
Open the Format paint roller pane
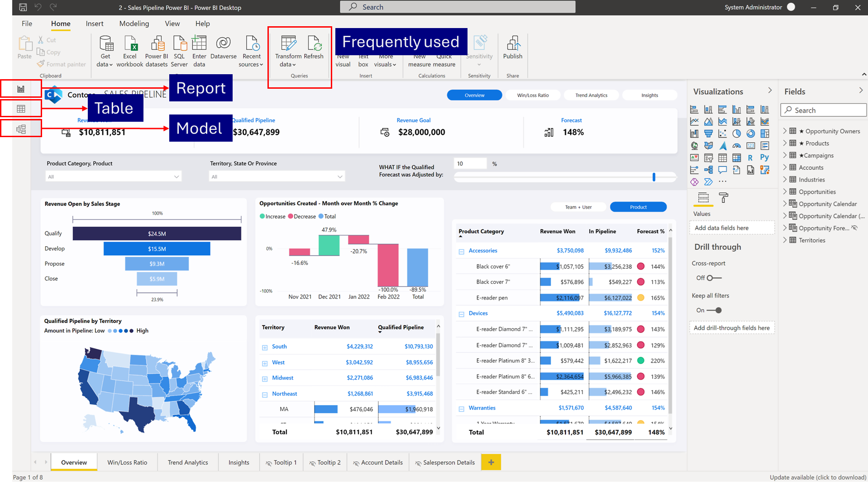point(724,198)
